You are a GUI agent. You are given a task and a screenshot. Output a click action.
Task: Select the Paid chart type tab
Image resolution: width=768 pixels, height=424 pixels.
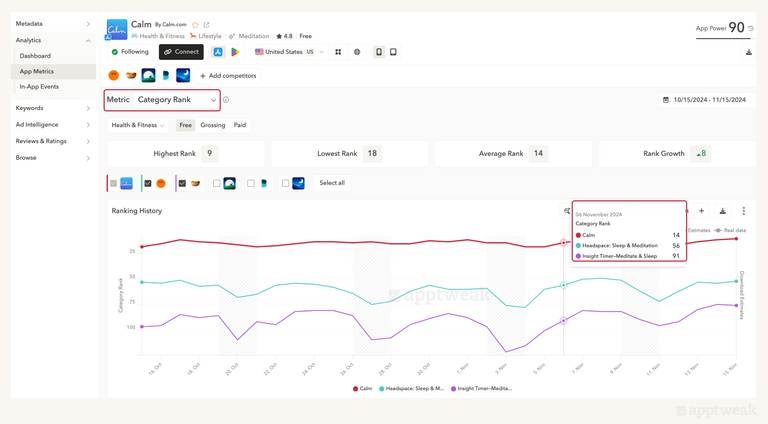(240, 125)
